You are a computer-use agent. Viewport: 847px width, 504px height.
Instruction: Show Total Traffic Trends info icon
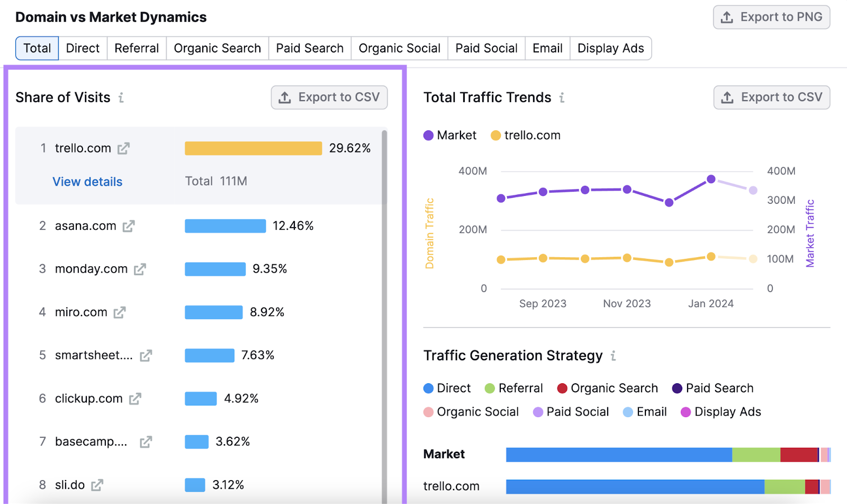pyautogui.click(x=562, y=97)
